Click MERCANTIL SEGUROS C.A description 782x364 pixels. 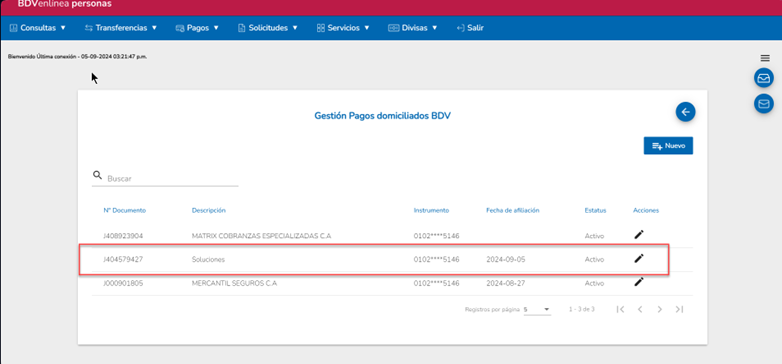click(x=234, y=283)
